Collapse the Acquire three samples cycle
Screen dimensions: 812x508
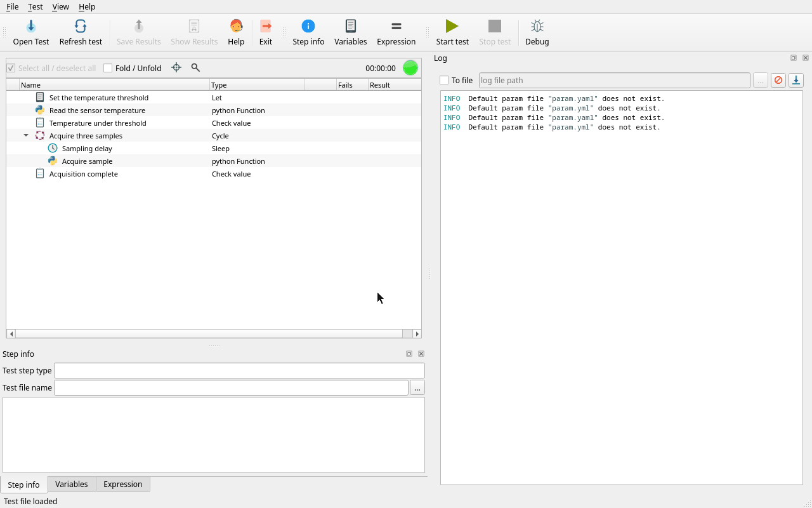pos(26,135)
